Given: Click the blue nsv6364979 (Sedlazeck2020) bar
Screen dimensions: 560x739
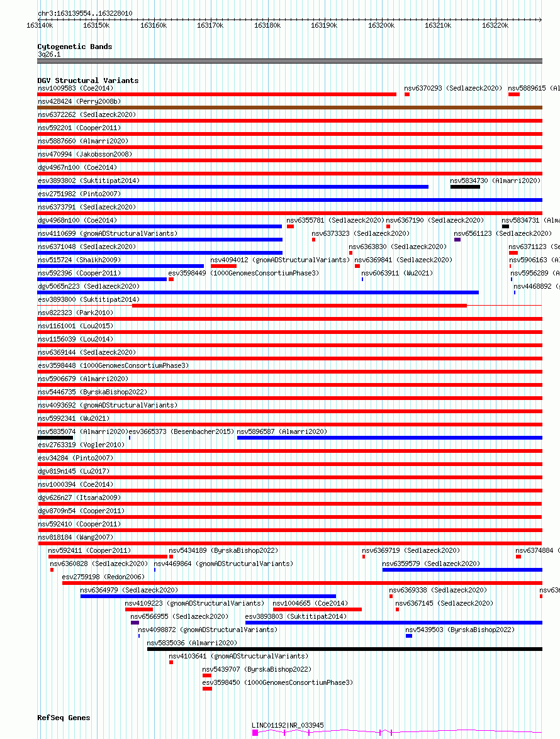Looking at the screenshot, I should click(208, 596).
